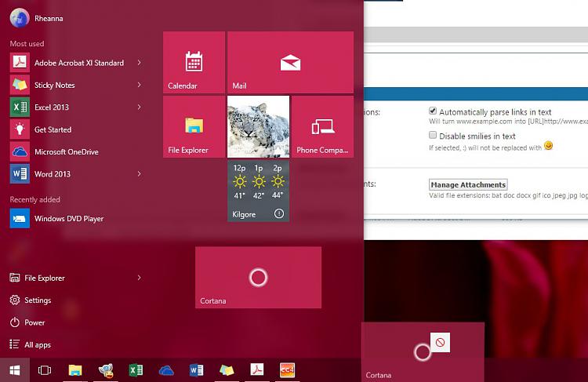Open the bee icon app on taskbar
Viewport: 588px width, 382px height.
click(105, 370)
